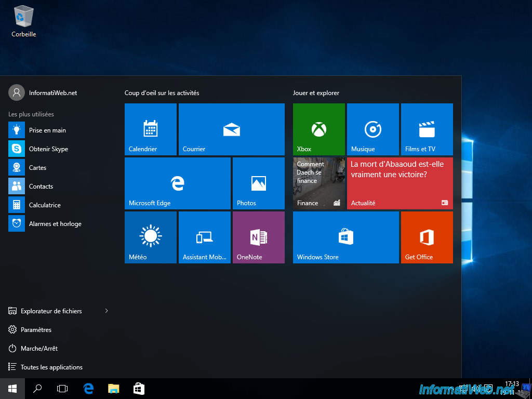Image resolution: width=532 pixels, height=399 pixels.
Task: Open the Photos tile
Action: [259, 183]
